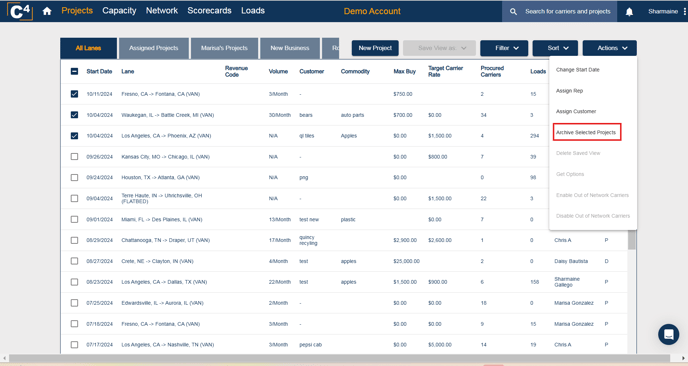This screenshot has width=688, height=366.
Task: Click the Customer column header
Action: click(312, 71)
